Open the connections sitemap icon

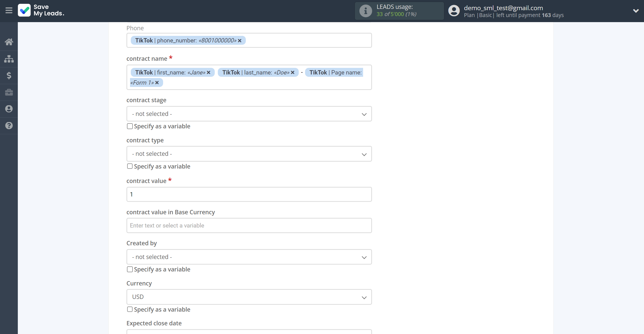pos(9,59)
